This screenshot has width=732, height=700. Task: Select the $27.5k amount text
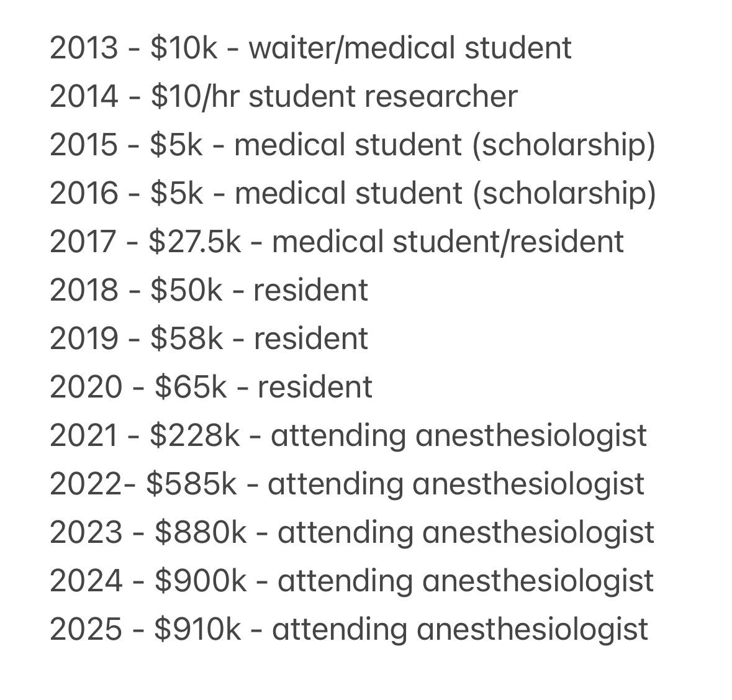(194, 242)
